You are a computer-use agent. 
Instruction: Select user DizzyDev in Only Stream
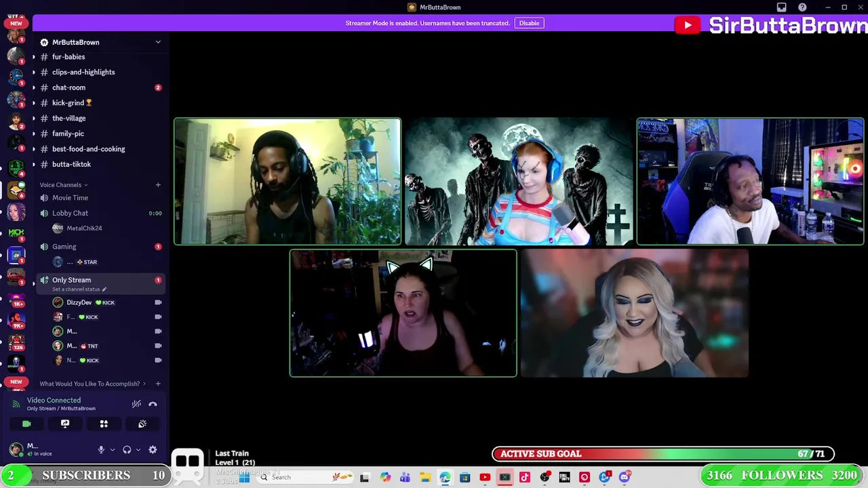[x=79, y=302]
